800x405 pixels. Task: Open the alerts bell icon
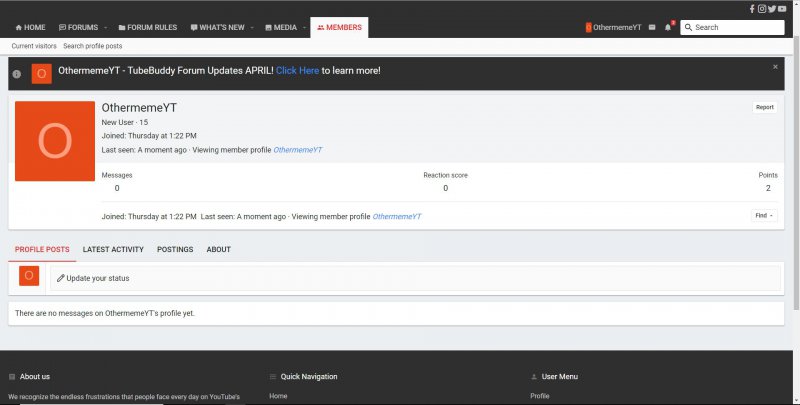tap(667, 27)
